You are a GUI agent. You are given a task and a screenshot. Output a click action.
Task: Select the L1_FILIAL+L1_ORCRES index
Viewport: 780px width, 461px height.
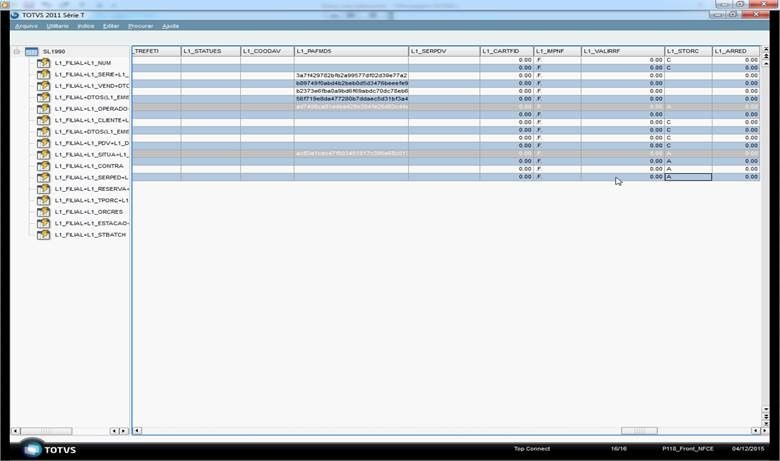89,212
